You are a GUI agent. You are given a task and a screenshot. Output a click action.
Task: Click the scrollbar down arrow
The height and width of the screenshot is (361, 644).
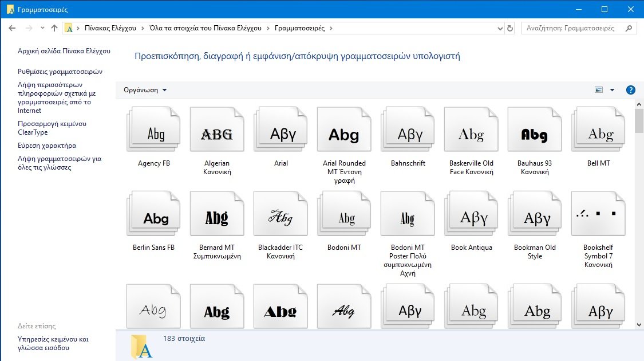click(x=639, y=325)
